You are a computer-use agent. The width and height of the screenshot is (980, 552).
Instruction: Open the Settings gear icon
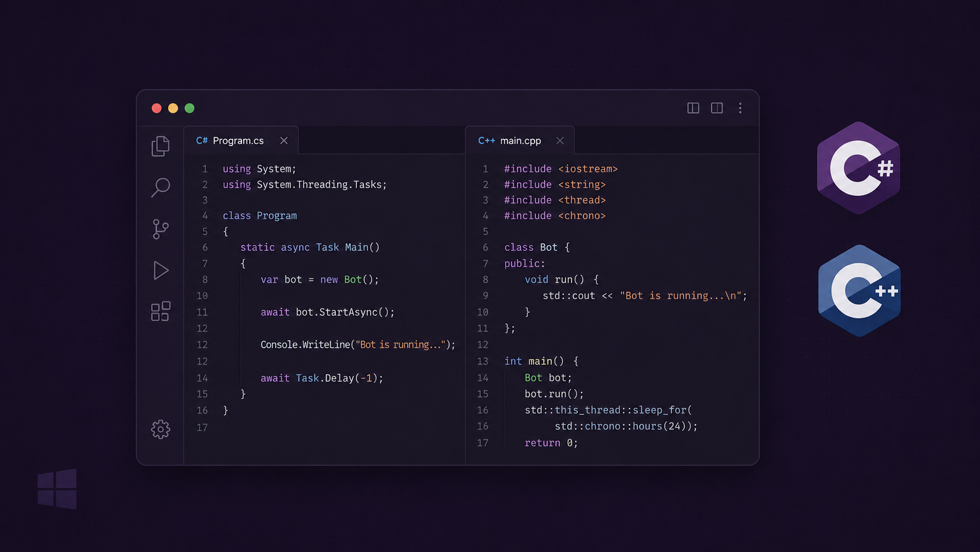click(161, 429)
